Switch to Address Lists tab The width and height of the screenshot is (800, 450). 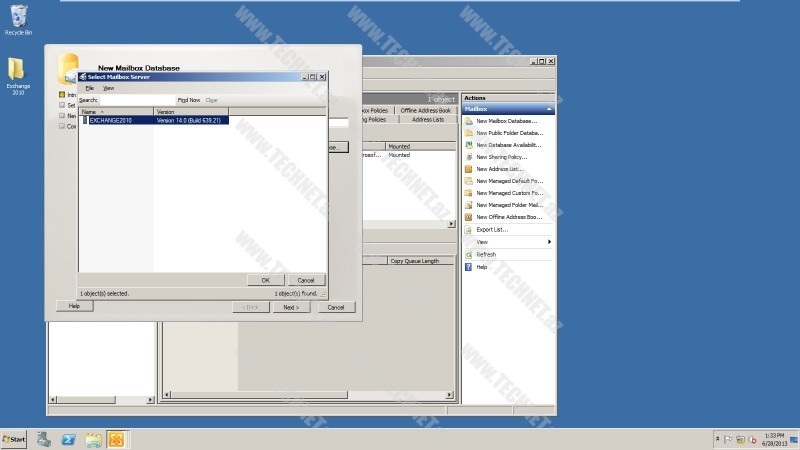point(428,119)
